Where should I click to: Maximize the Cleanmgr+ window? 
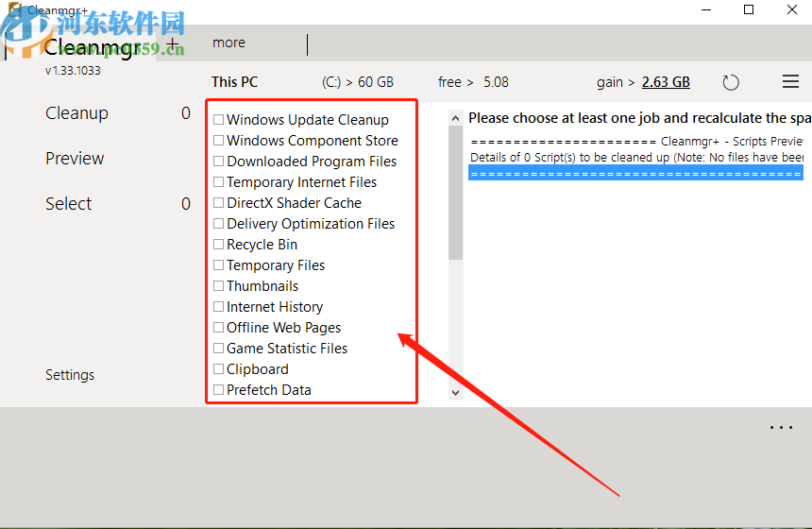pyautogui.click(x=749, y=9)
